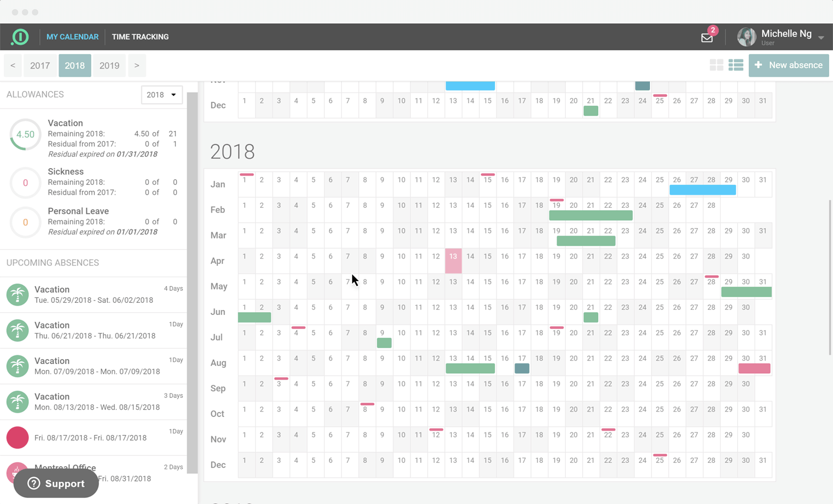Click the back year navigation arrow
Viewport: 833px width, 504px height.
[13, 65]
